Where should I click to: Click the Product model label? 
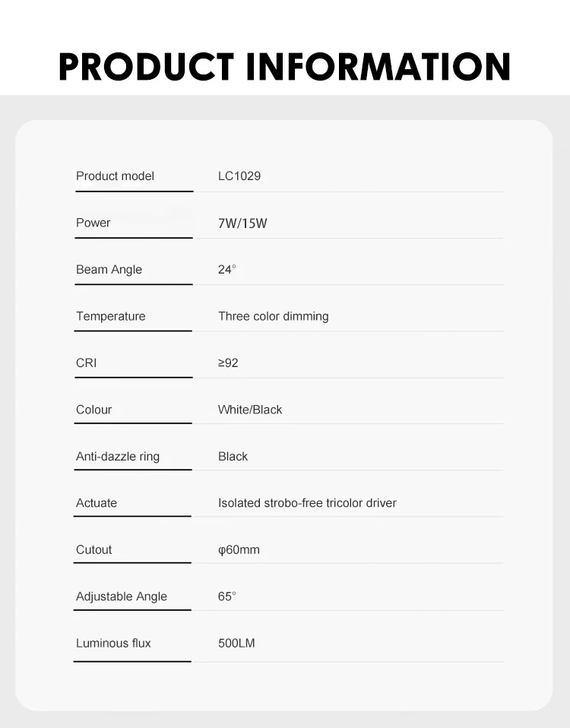coord(115,176)
